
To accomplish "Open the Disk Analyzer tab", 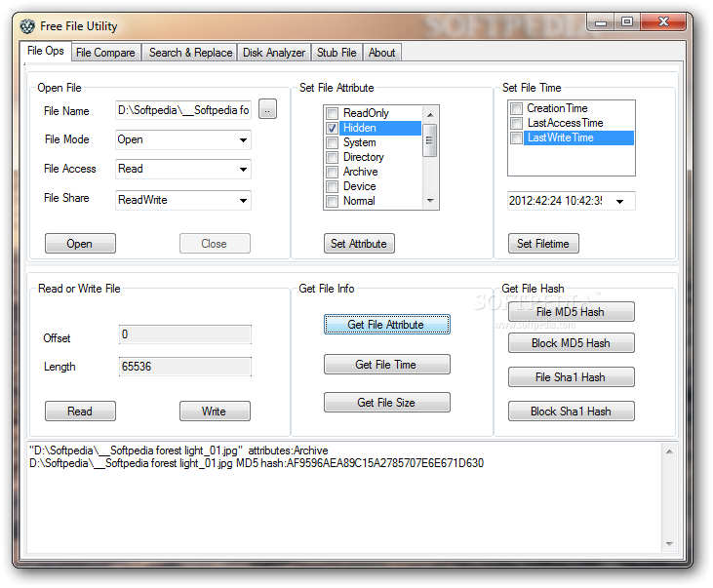I will tap(274, 53).
